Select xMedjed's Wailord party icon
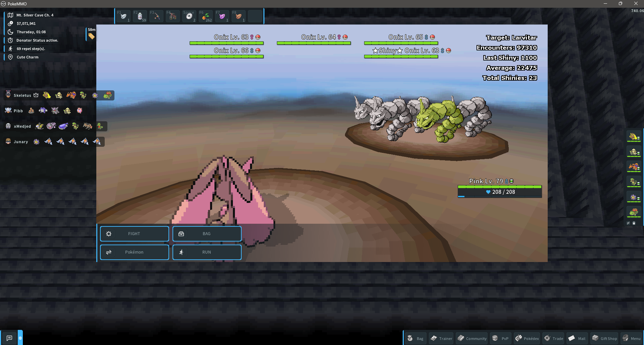 (63, 126)
